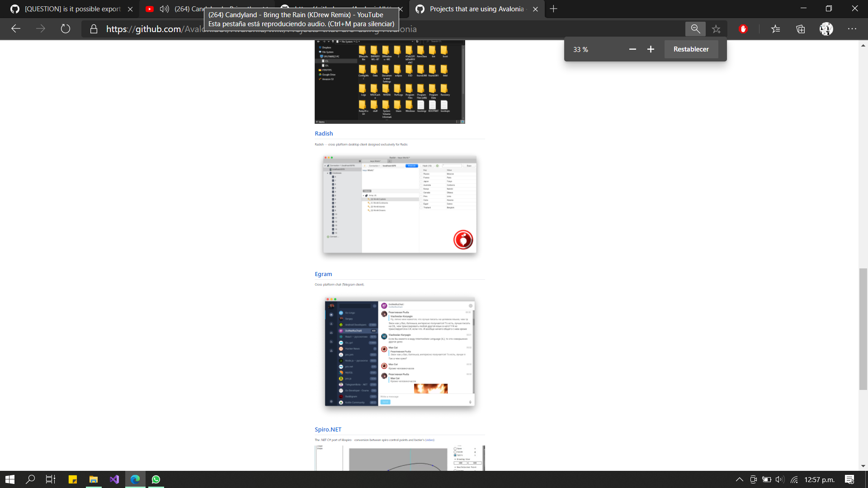The height and width of the screenshot is (488, 868).
Task: Click the Egram Telegram client screenshot
Action: (x=400, y=352)
